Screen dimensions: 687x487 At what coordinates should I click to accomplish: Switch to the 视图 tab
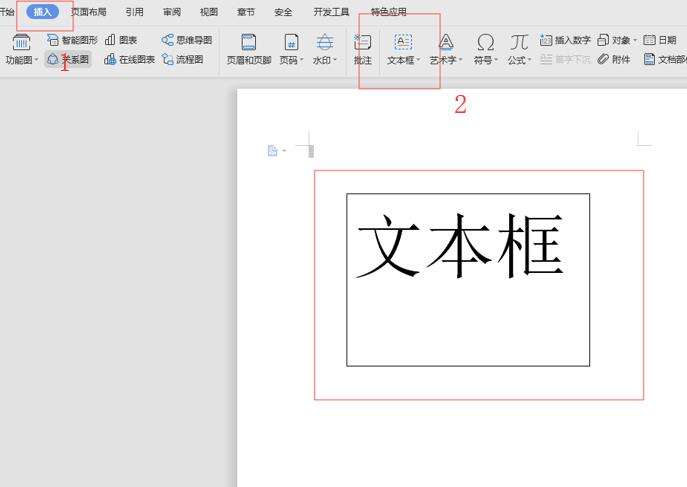click(x=209, y=12)
